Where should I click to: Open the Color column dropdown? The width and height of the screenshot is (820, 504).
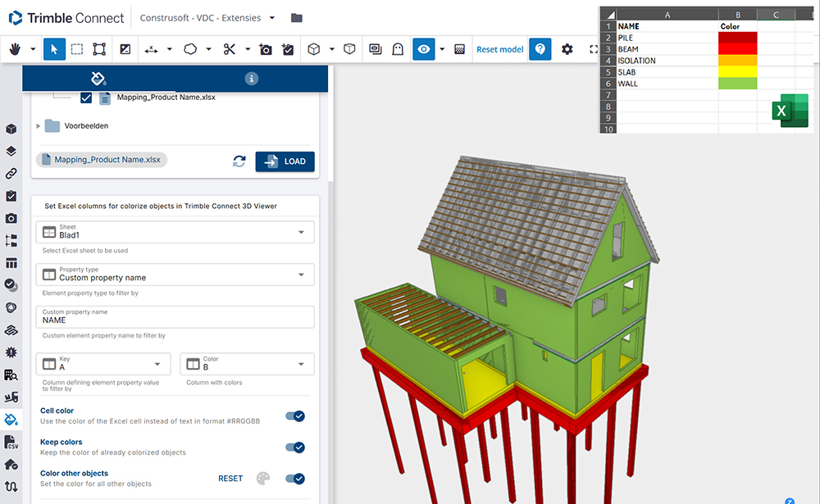coord(248,364)
